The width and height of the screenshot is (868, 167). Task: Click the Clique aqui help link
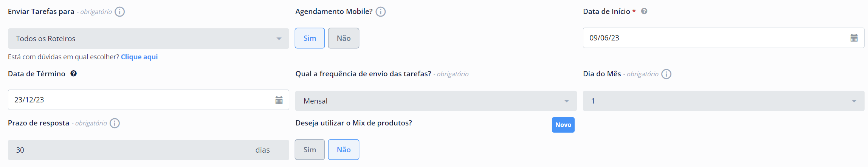tap(139, 57)
